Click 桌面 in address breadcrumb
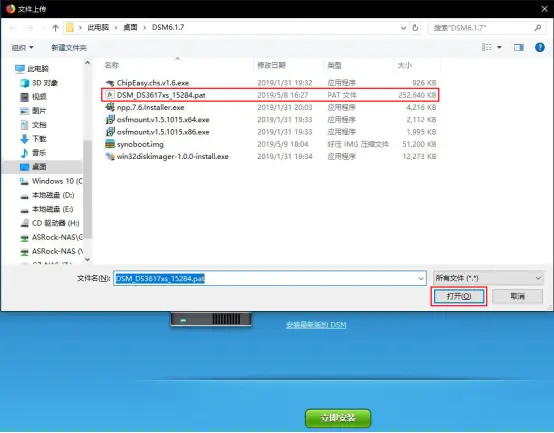 point(130,28)
